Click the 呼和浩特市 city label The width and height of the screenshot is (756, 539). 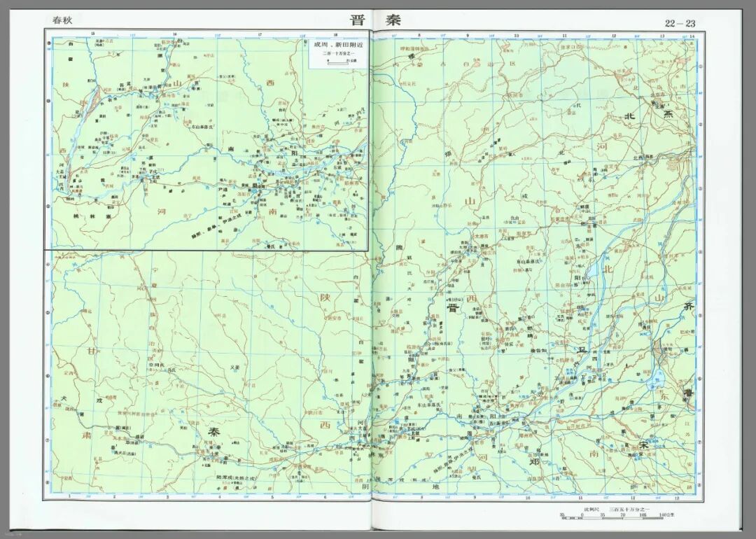[414, 49]
